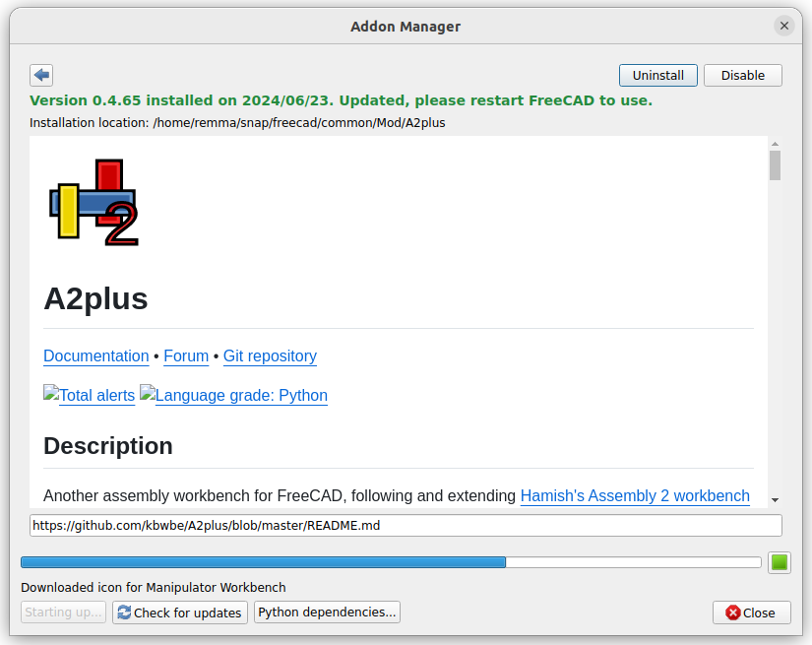This screenshot has width=812, height=645.
Task: Click the broken image icon beside Total alerts
Action: click(51, 392)
